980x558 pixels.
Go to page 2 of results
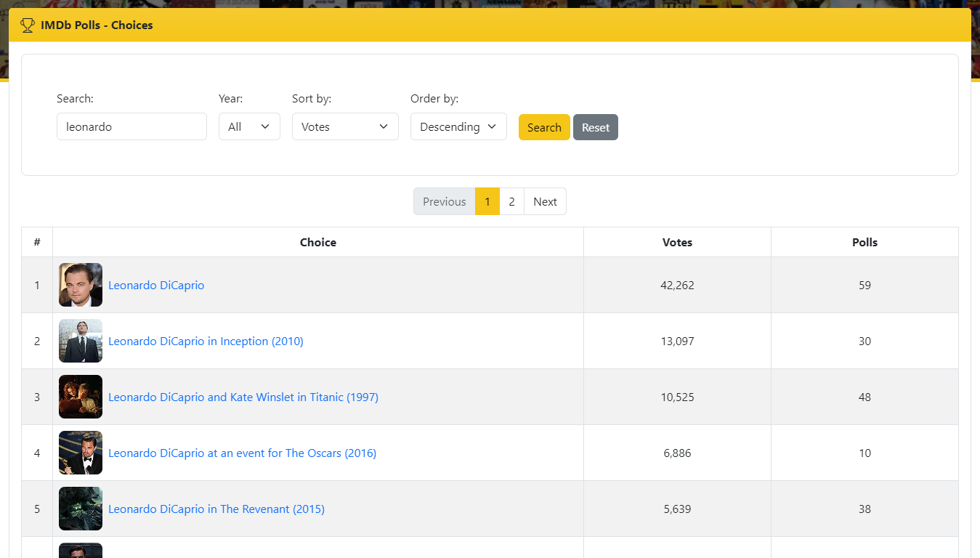(x=511, y=201)
